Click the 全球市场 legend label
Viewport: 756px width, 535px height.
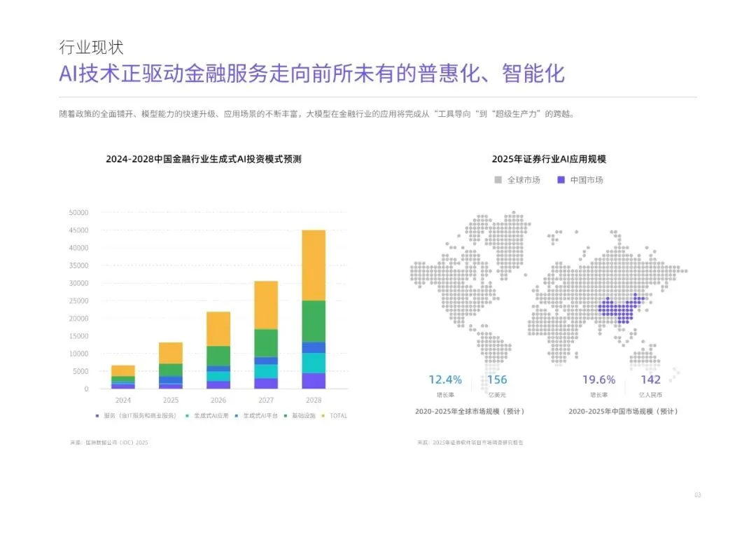pyautogui.click(x=524, y=180)
